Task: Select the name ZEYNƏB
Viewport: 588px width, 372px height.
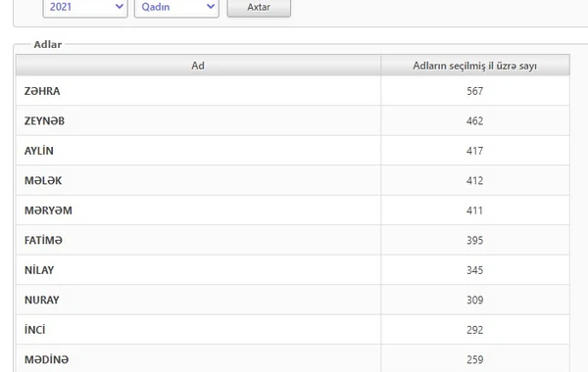Action: [x=44, y=121]
